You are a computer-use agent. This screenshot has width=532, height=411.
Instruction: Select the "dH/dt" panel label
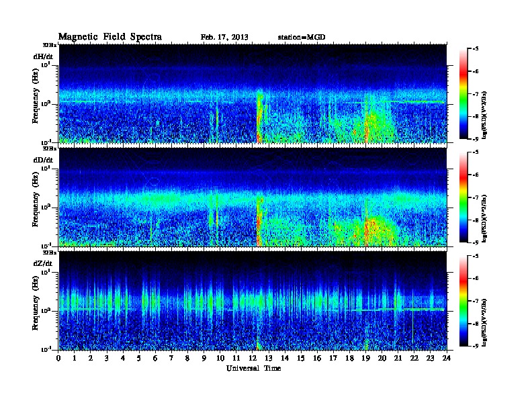pos(43,56)
